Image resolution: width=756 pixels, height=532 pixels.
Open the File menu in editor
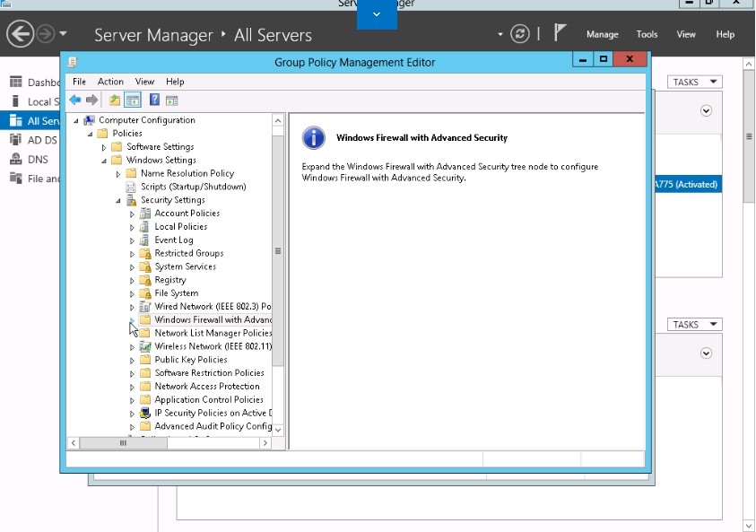coord(79,82)
